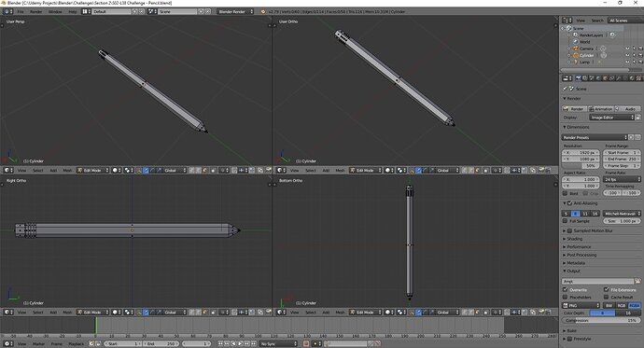644x348 pixels.
Task: Select RGBA color mode button
Action: click(634, 305)
